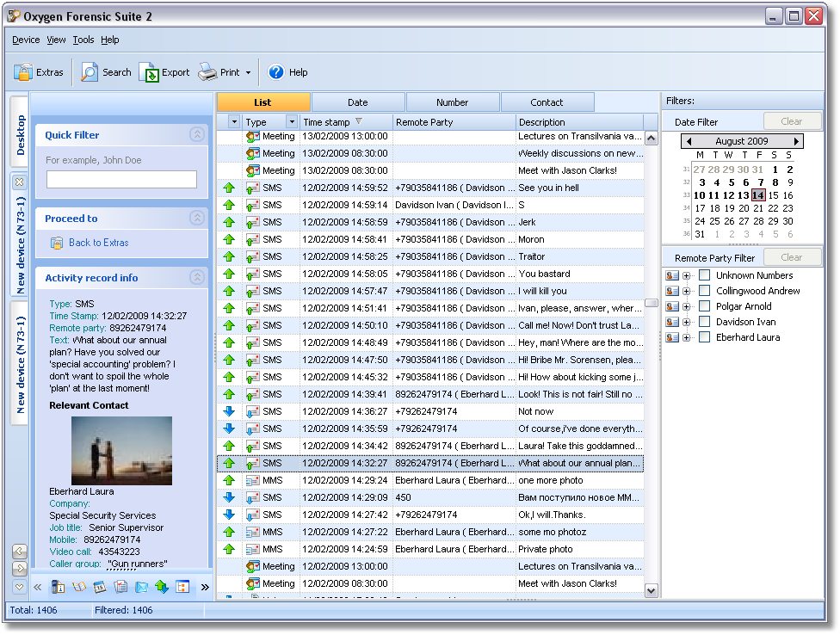This screenshot has height=635, width=840.
Task: Tick the Unknown Numbers checkbox
Action: click(x=704, y=275)
